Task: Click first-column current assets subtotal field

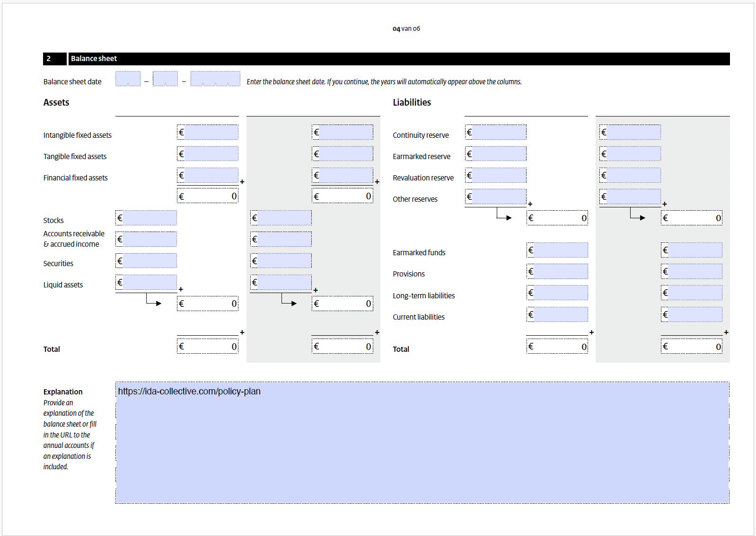Action: [x=208, y=304]
